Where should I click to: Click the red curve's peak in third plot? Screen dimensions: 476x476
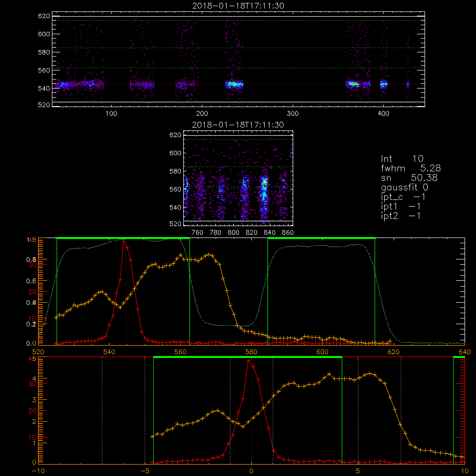(x=124, y=242)
